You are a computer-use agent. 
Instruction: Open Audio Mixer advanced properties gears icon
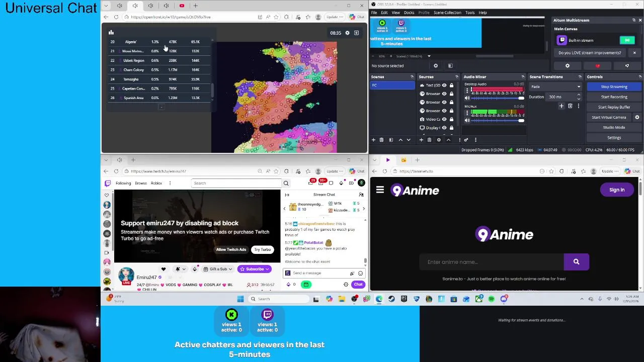466,140
